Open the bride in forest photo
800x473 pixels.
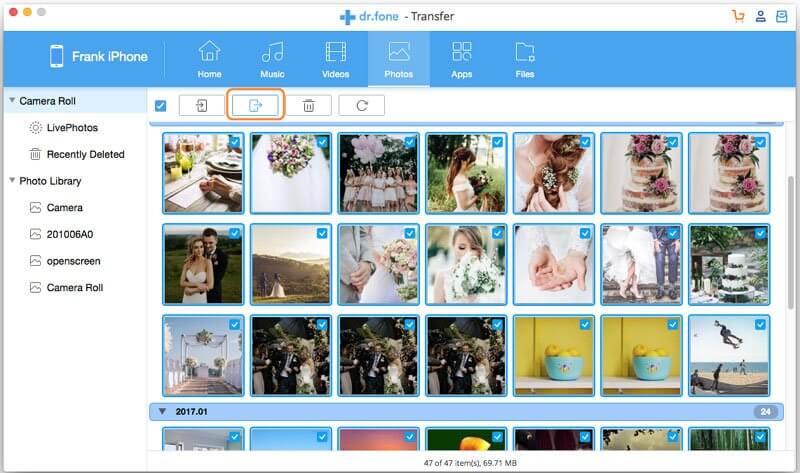[x=466, y=173]
